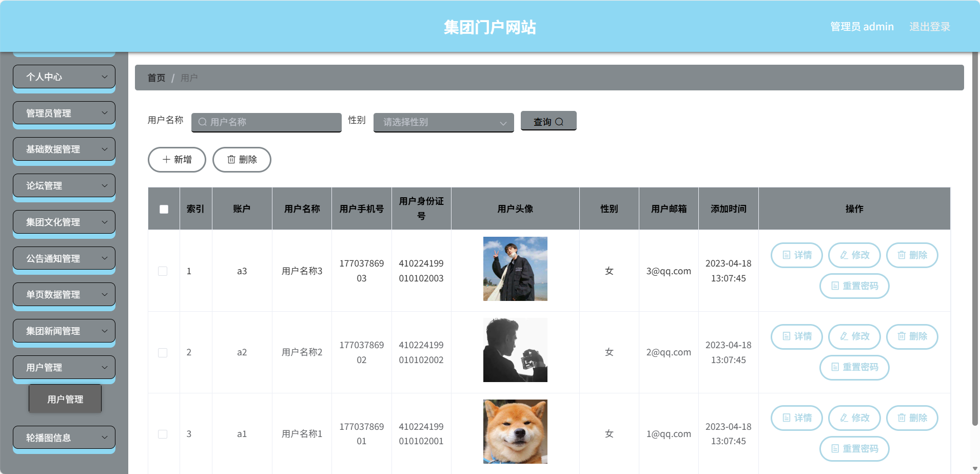Click 修改 pencil icon in row a2

[x=844, y=336]
